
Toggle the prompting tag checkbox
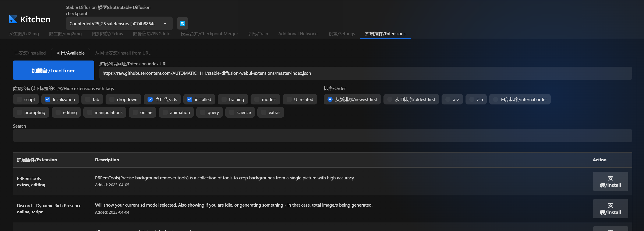coord(19,112)
